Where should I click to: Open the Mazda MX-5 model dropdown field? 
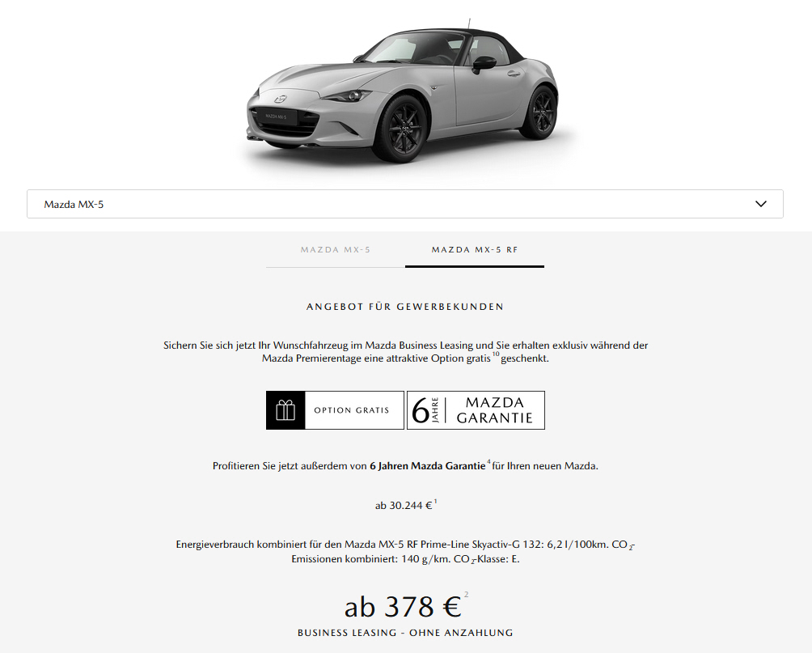[405, 204]
